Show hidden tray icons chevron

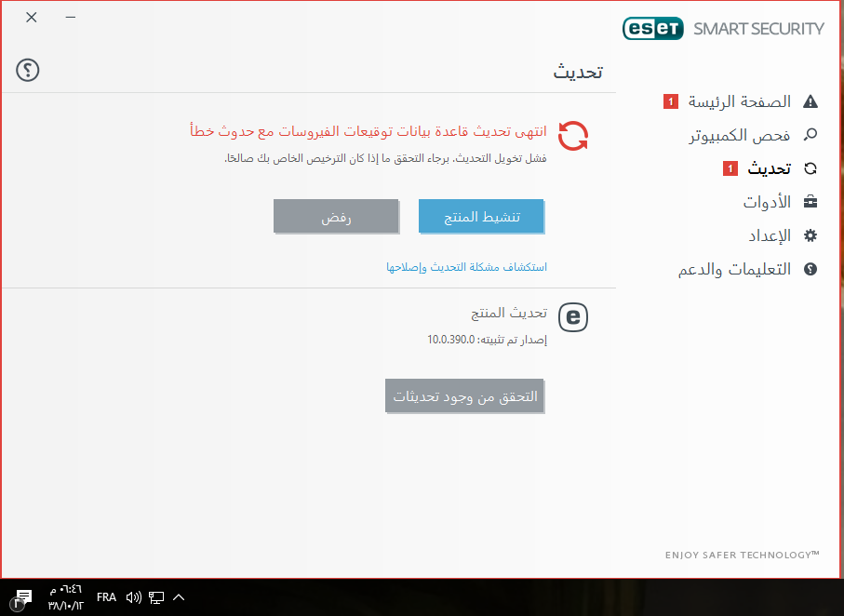tap(179, 597)
